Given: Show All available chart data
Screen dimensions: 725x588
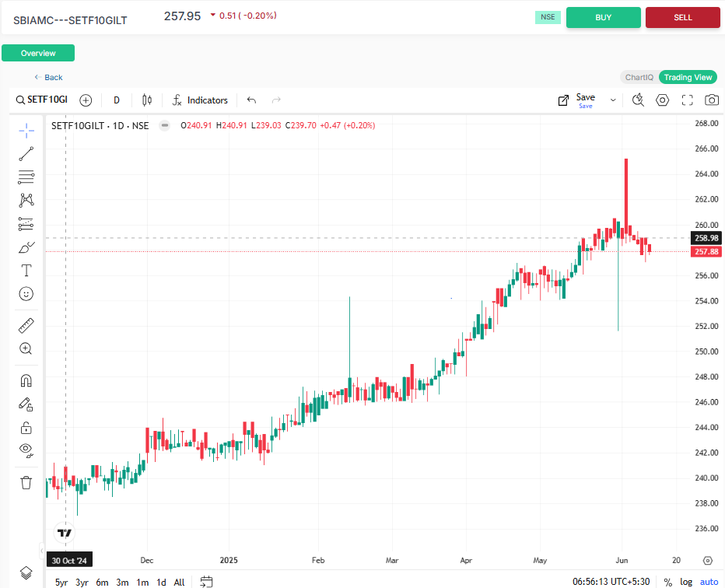Looking at the screenshot, I should coord(180,582).
